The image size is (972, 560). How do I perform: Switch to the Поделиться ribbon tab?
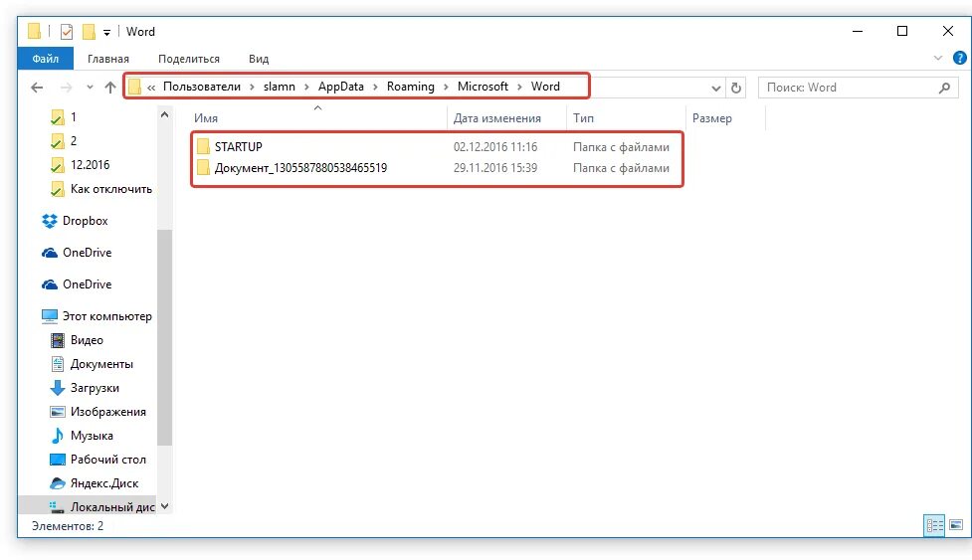188,59
